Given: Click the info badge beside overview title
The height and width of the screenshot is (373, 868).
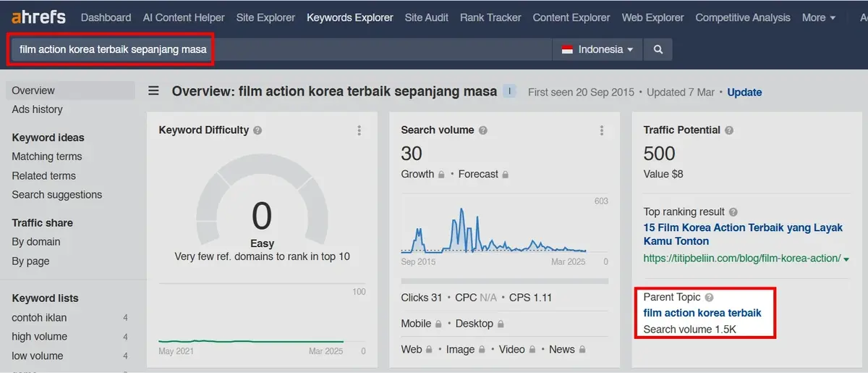Looking at the screenshot, I should [x=509, y=91].
